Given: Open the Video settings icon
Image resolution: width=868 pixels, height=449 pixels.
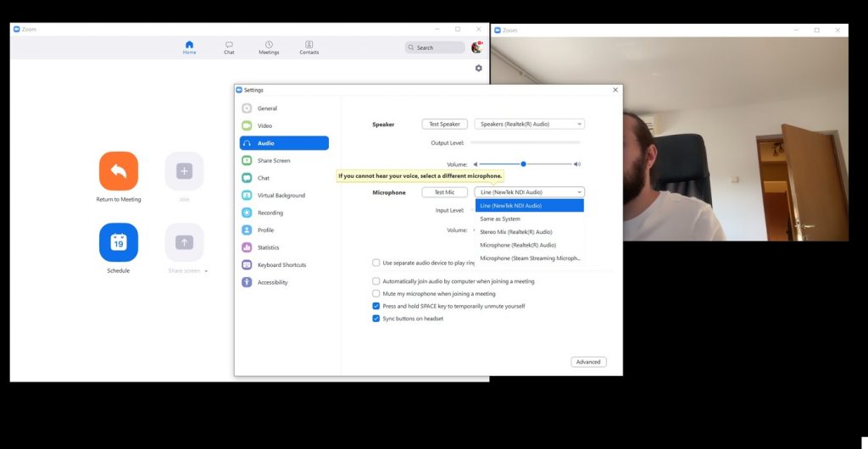Looking at the screenshot, I should pyautogui.click(x=247, y=125).
